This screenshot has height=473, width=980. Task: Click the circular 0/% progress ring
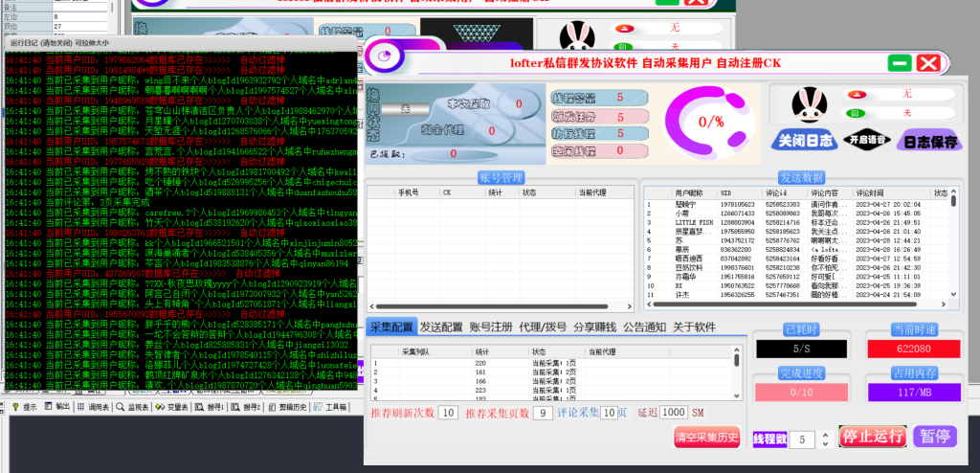tap(710, 123)
